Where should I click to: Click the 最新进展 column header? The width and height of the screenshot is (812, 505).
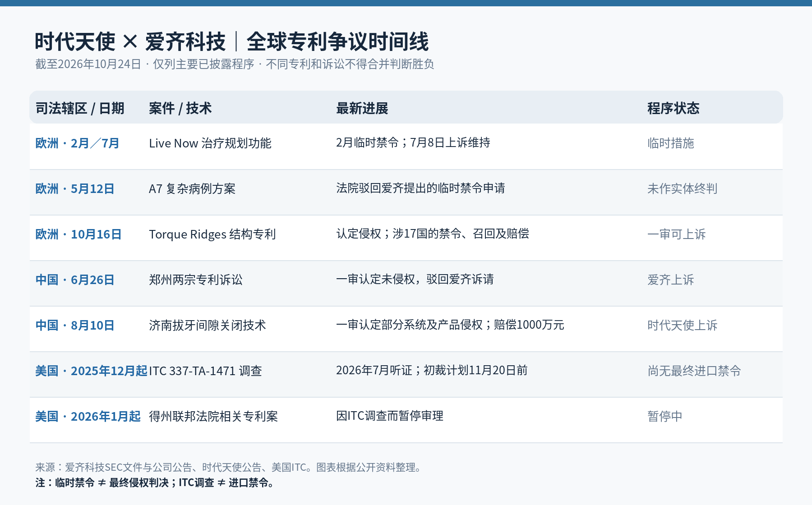362,108
